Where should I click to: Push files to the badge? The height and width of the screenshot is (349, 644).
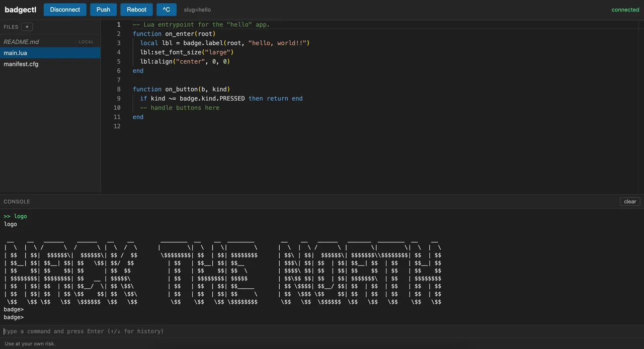103,10
